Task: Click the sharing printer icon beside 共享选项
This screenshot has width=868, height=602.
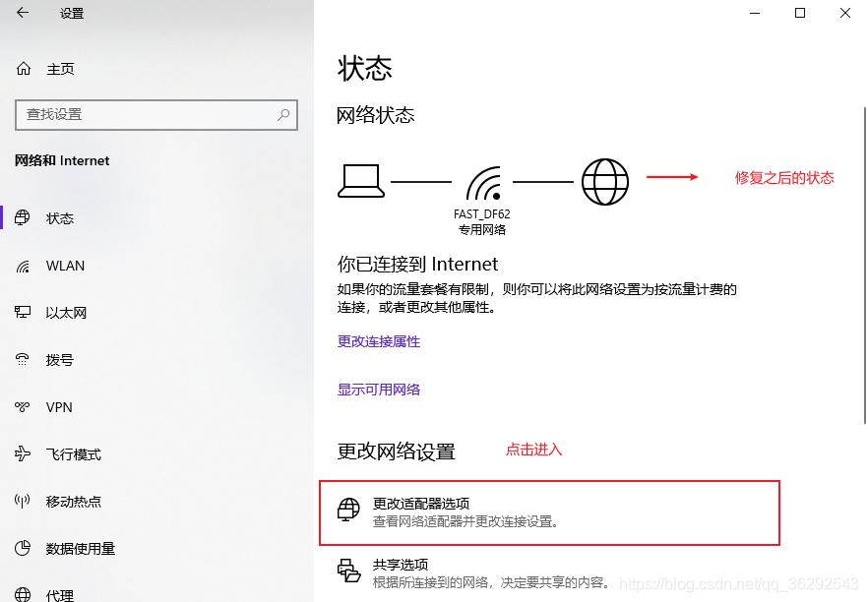Action: point(348,571)
